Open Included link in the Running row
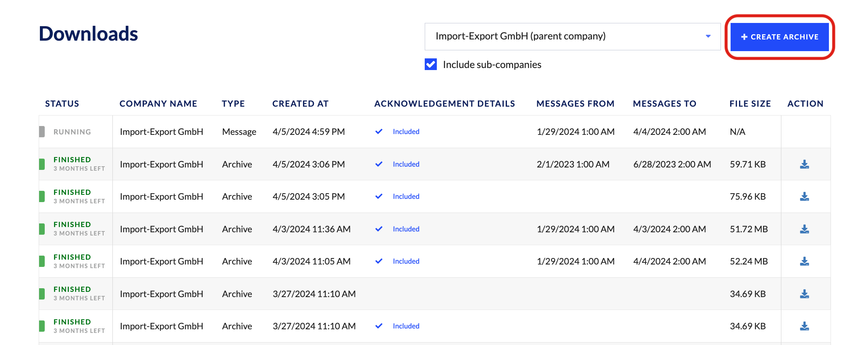 [x=406, y=132]
